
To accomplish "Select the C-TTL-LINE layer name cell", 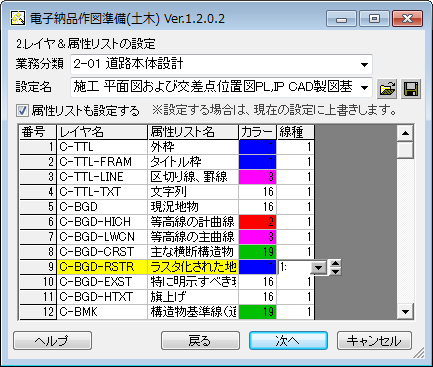I will click(x=102, y=177).
